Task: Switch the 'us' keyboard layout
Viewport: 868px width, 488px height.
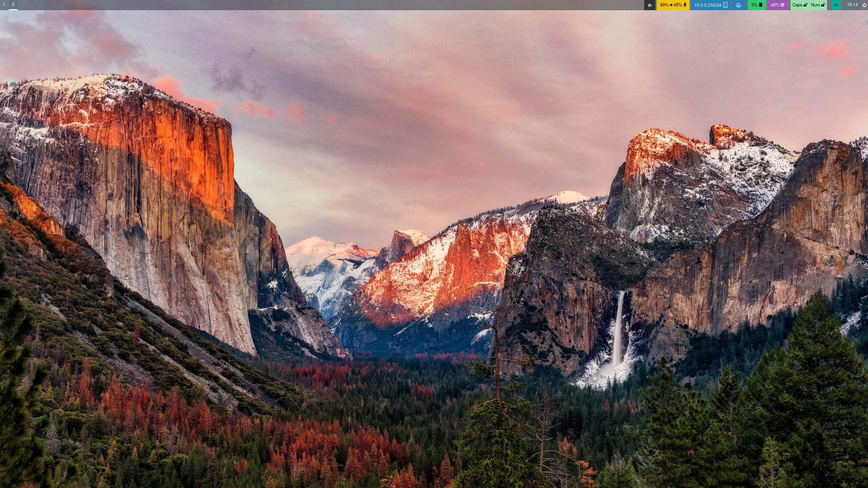Action: (x=836, y=5)
